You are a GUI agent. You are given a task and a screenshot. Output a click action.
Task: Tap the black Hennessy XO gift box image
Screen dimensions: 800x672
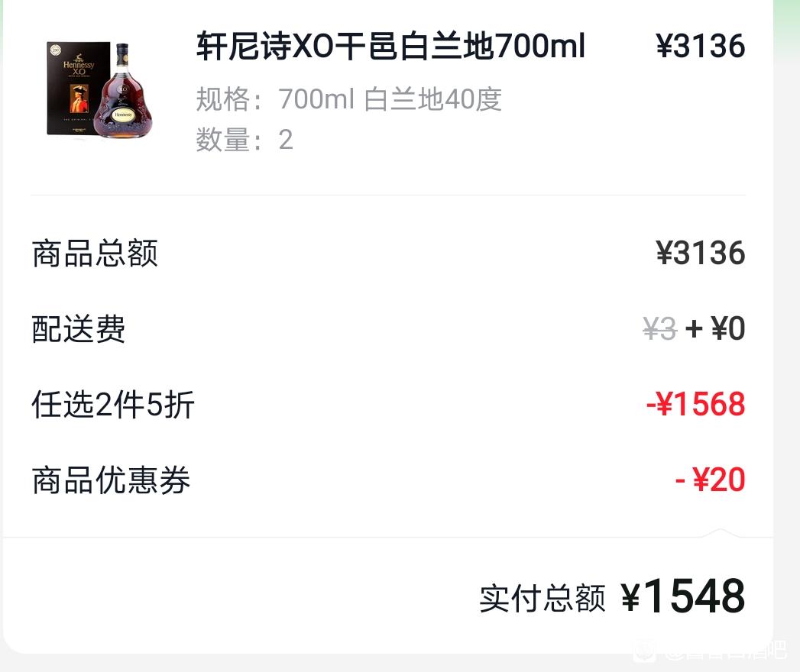(x=78, y=89)
